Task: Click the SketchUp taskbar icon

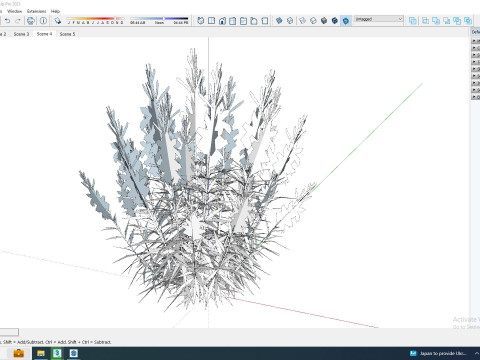Action: [57, 353]
